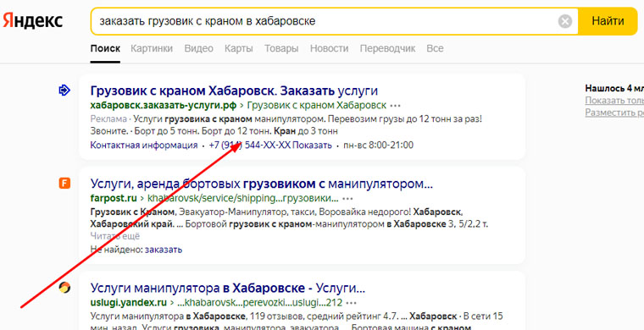The height and width of the screenshot is (330, 644).
Task: Click the 'пн-вс 8:00-21:00' working hours text
Action: click(x=378, y=146)
